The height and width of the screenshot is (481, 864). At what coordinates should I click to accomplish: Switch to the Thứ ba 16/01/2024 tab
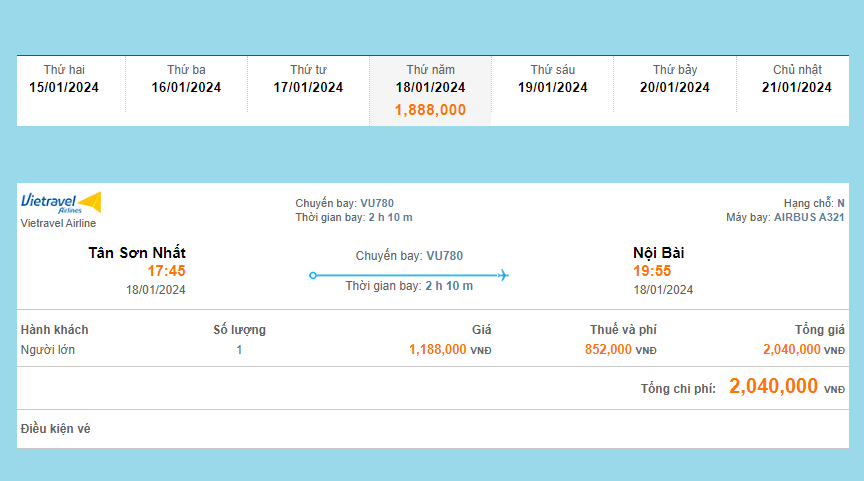pyautogui.click(x=186, y=79)
